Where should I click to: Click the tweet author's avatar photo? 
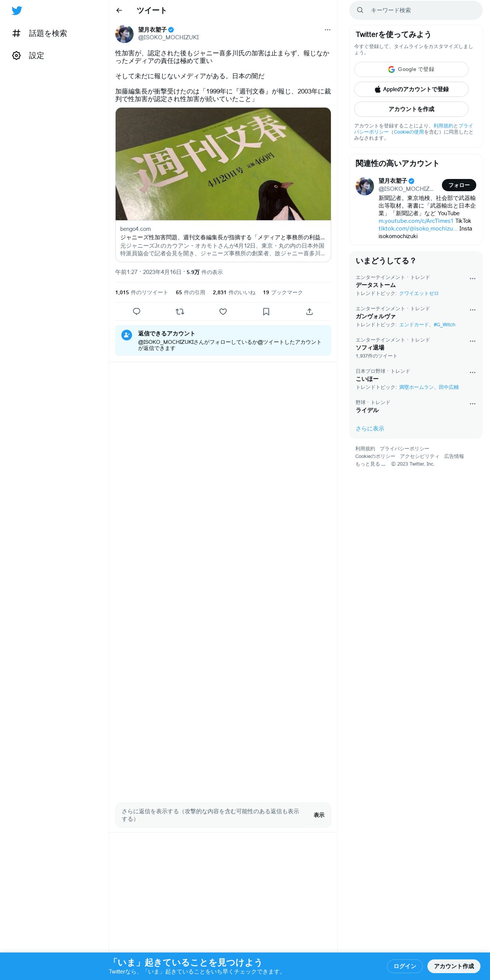(x=124, y=34)
